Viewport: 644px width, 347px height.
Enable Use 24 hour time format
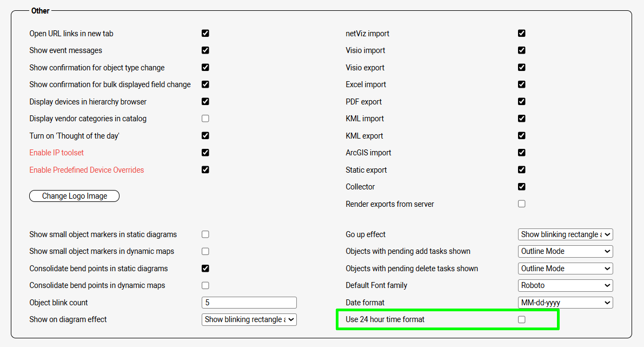[522, 320]
